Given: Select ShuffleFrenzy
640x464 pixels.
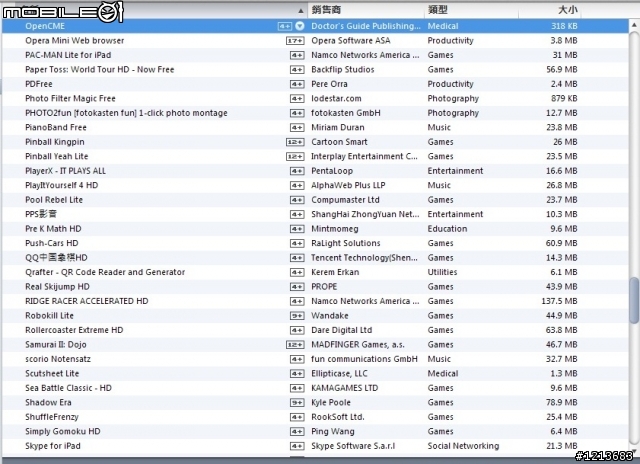Looking at the screenshot, I should pyautogui.click(x=315, y=417).
